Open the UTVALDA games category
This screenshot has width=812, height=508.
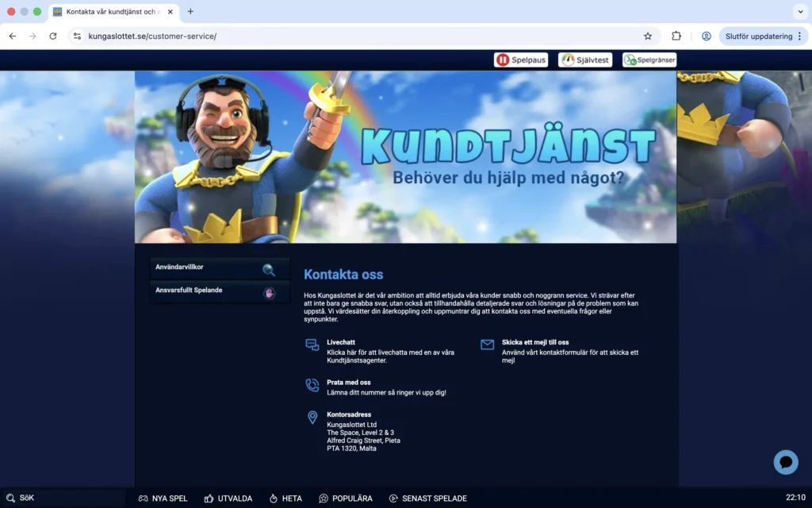click(228, 498)
